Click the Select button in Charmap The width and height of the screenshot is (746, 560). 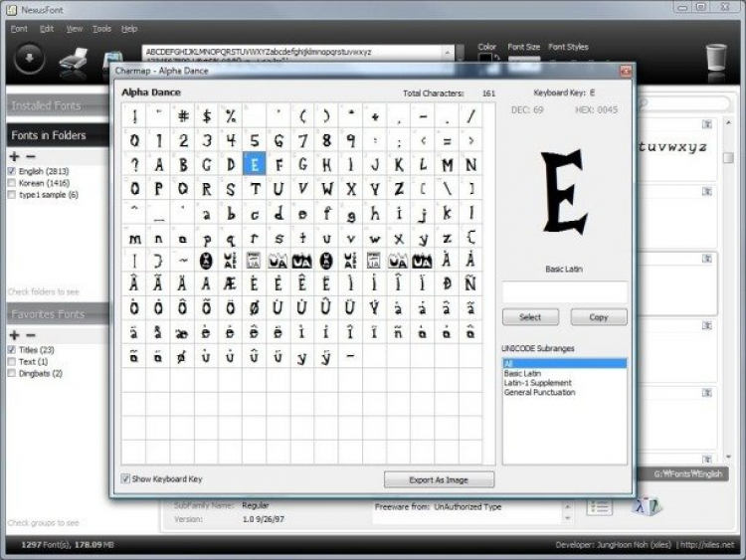click(530, 317)
